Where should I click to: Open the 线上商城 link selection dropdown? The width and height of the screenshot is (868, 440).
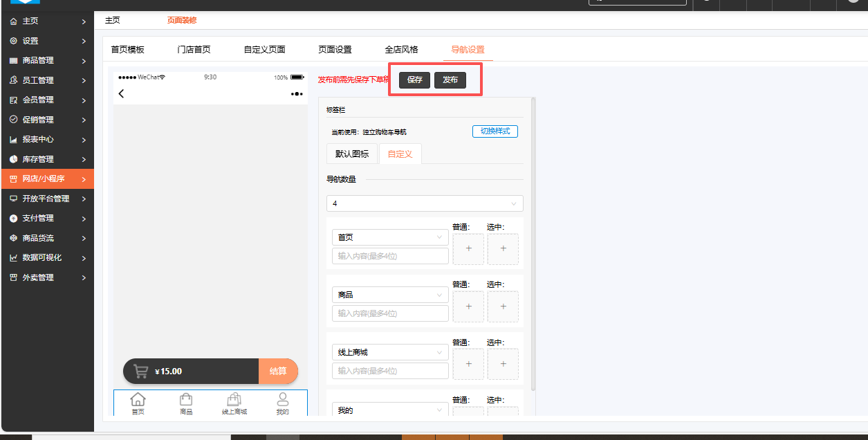(x=390, y=352)
